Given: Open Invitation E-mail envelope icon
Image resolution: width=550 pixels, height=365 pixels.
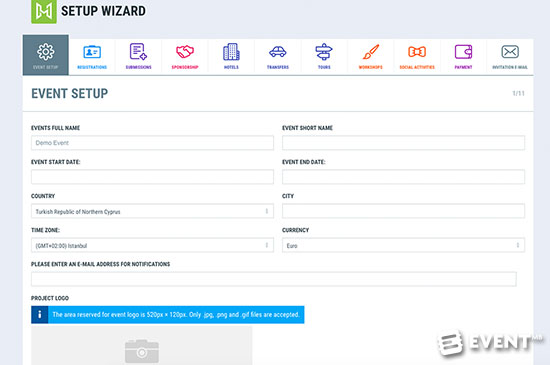Looking at the screenshot, I should [x=510, y=52].
